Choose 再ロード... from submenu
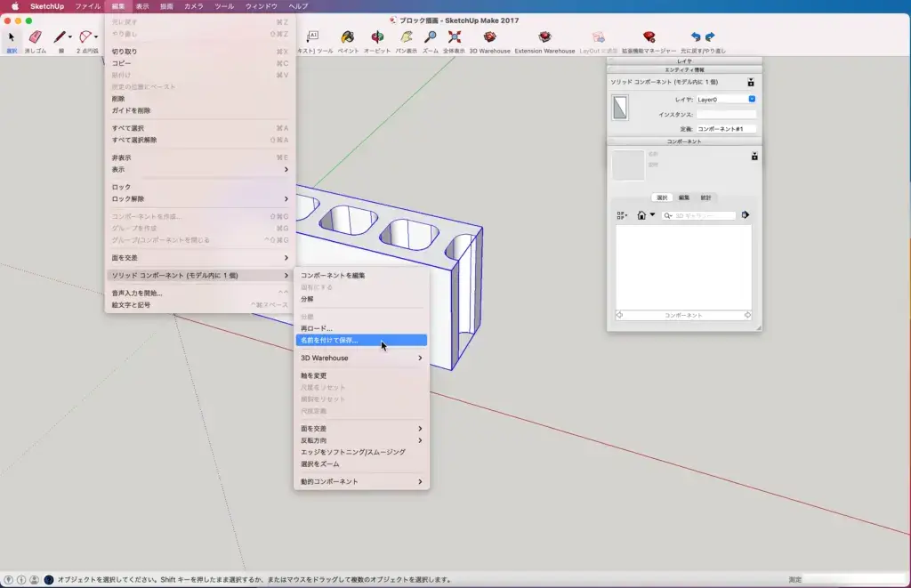Viewport: 911px width, 588px height. (x=361, y=328)
